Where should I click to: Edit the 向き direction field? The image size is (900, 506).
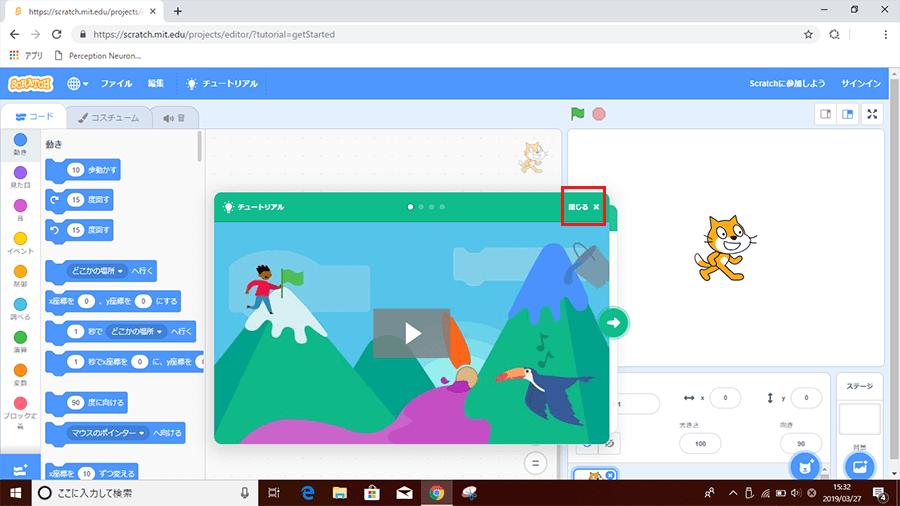(801, 443)
